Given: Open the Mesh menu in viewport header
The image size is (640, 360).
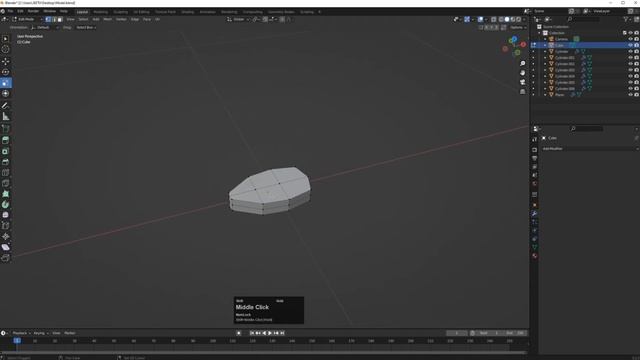Looking at the screenshot, I should click(107, 19).
